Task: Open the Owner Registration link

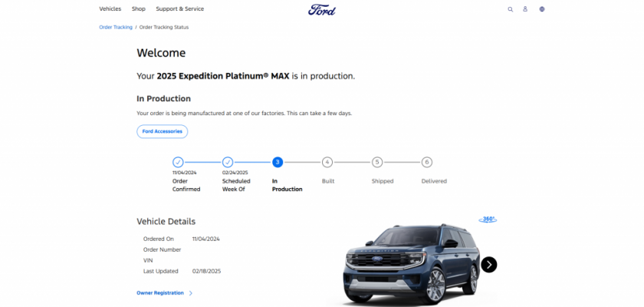Action: (x=160, y=293)
